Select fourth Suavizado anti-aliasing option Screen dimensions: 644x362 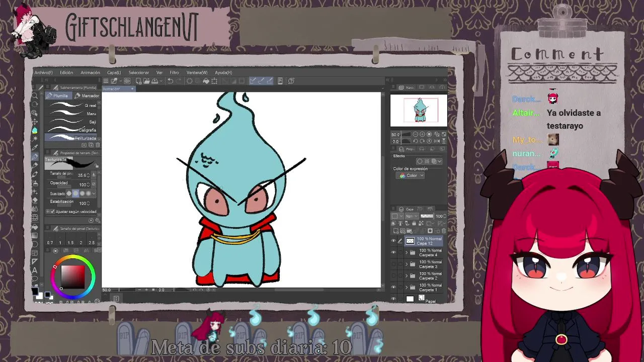(x=89, y=193)
